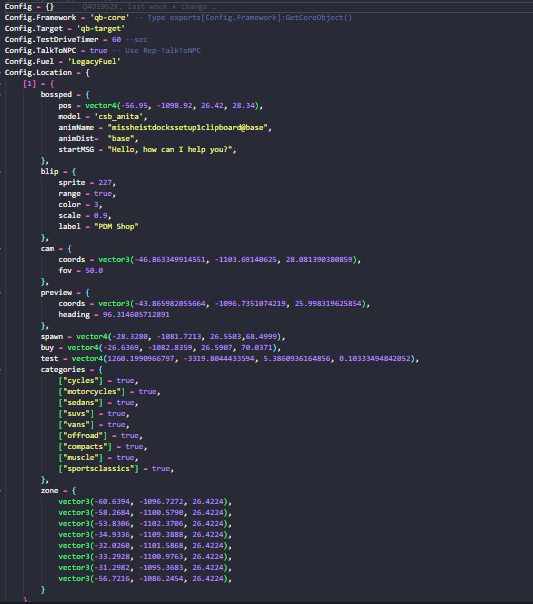Click the blip range true value
Image resolution: width=533 pixels, height=604 pixels.
[x=103, y=194]
